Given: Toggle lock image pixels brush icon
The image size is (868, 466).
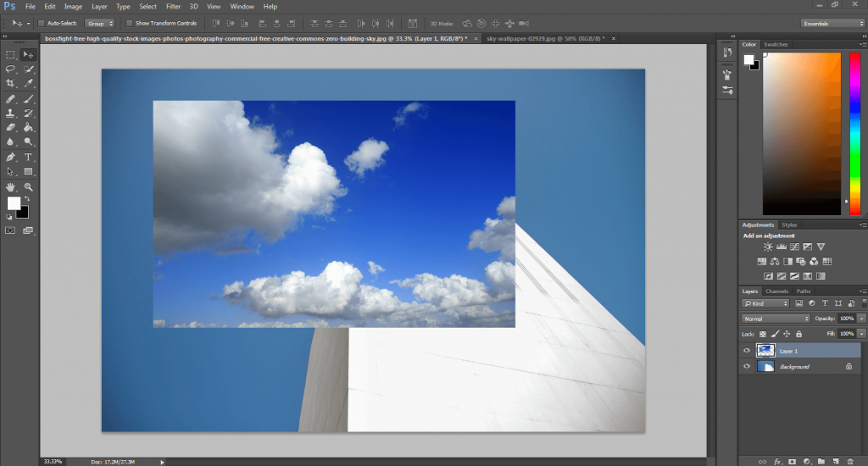Looking at the screenshot, I should [x=775, y=335].
